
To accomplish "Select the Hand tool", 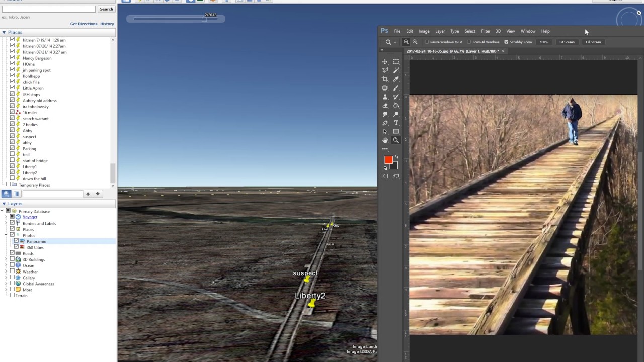I will (x=385, y=140).
